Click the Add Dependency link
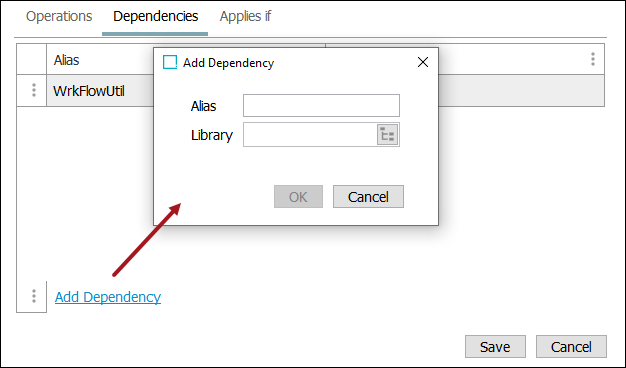626x368 pixels. pyautogui.click(x=108, y=297)
